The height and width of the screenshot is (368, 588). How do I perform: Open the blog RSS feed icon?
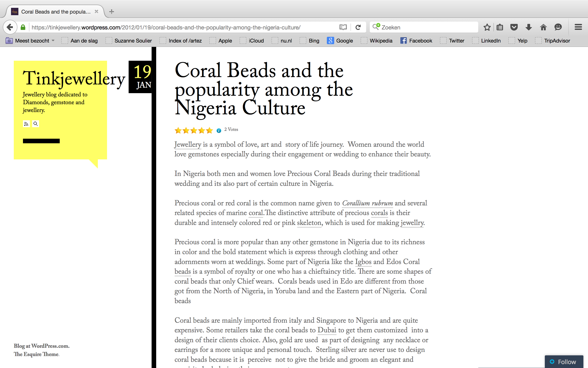coord(26,124)
